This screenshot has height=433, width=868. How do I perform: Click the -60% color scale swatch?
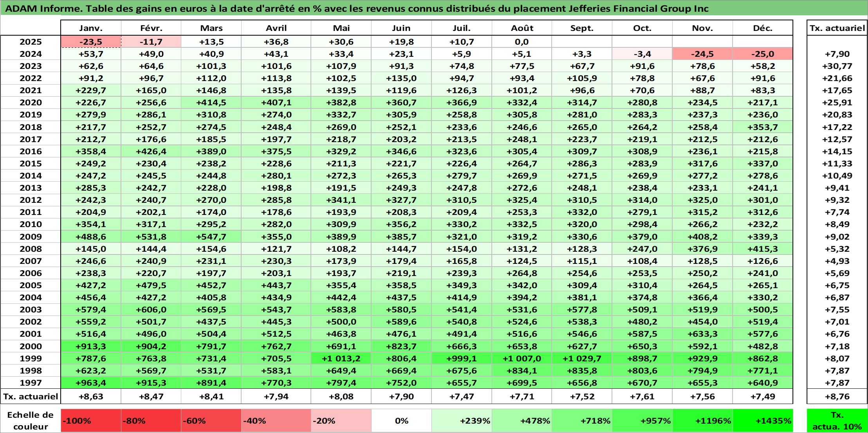coord(211,420)
